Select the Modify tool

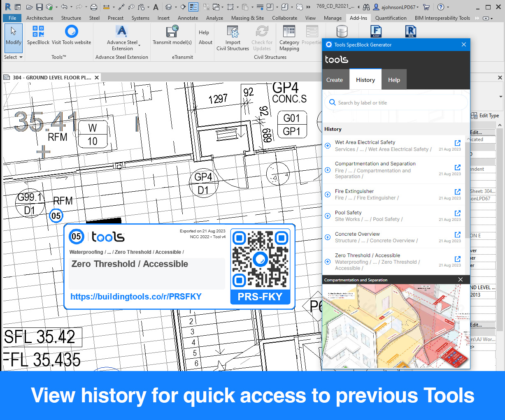tap(14, 38)
